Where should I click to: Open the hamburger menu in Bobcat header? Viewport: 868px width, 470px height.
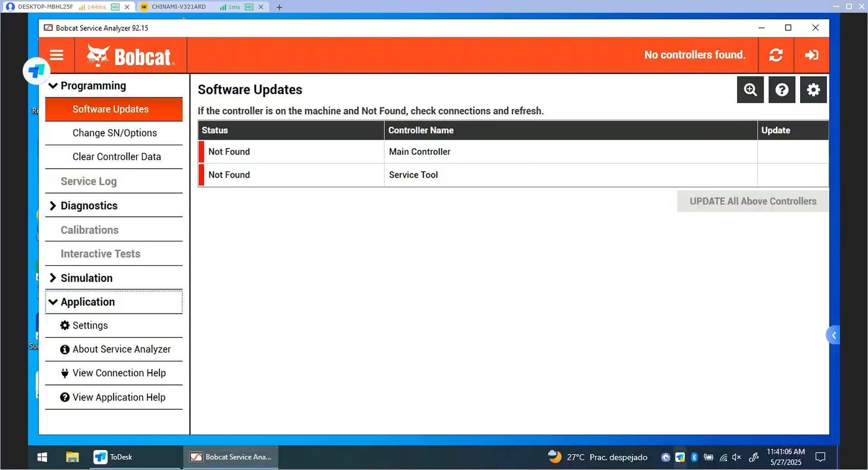point(56,55)
